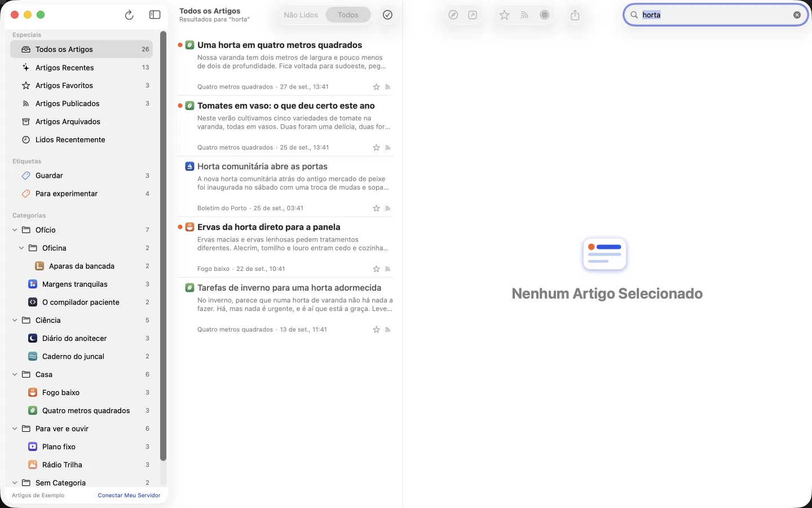Click the toolbar read status circle icon

click(x=545, y=15)
